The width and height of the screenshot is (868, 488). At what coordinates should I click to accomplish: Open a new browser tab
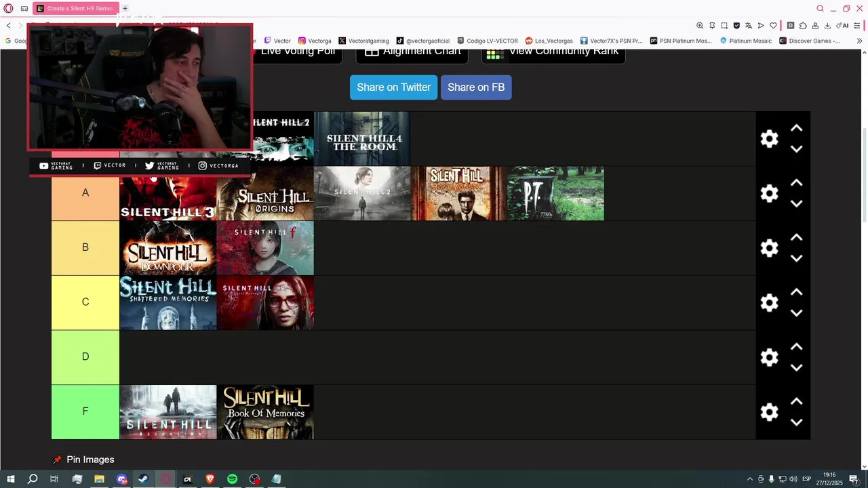tap(125, 9)
